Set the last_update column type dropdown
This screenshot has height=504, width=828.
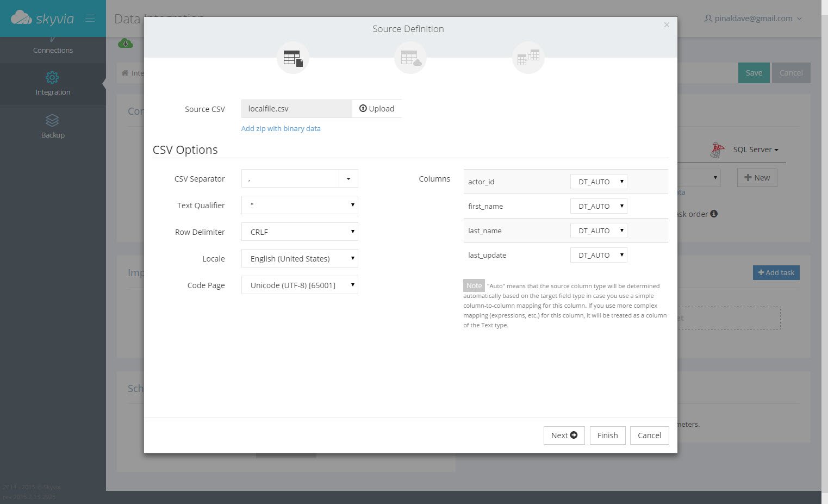pos(599,255)
